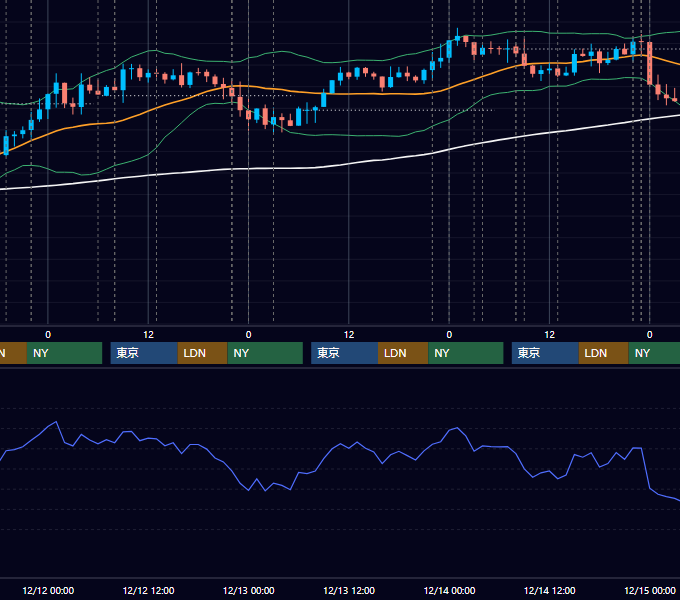680x600 pixels.
Task: Click hour label 12 above 12/14 12:00
Action: click(549, 335)
